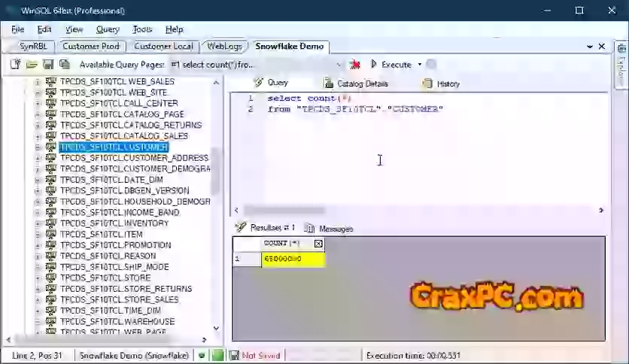Click the red cancel query icon
This screenshot has height=364, width=629.
[x=354, y=65]
